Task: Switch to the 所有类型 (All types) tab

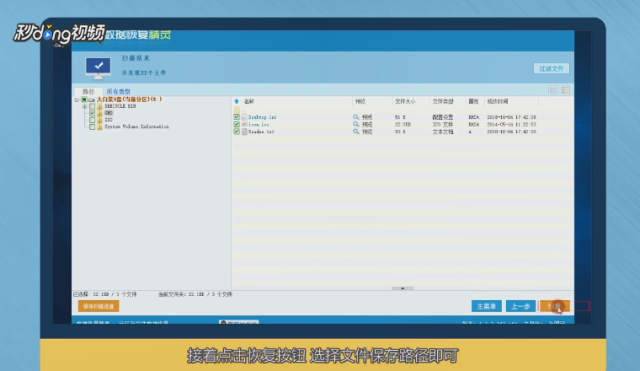Action: [x=118, y=91]
